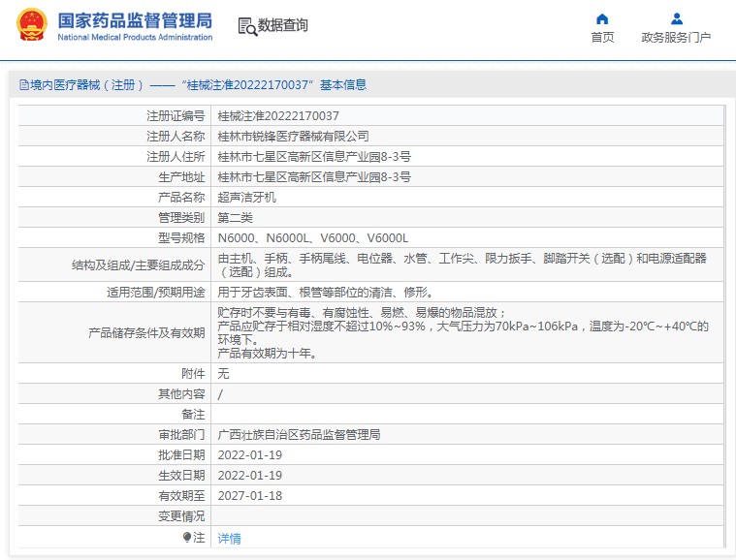736x560 pixels.
Task: Click the bullet icon beside 注
Action: point(187,537)
